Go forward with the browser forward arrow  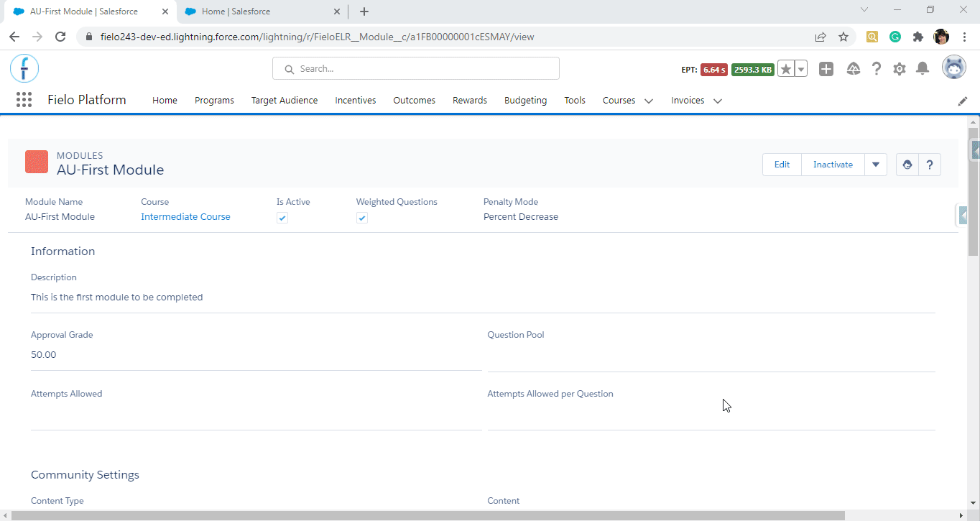click(37, 37)
